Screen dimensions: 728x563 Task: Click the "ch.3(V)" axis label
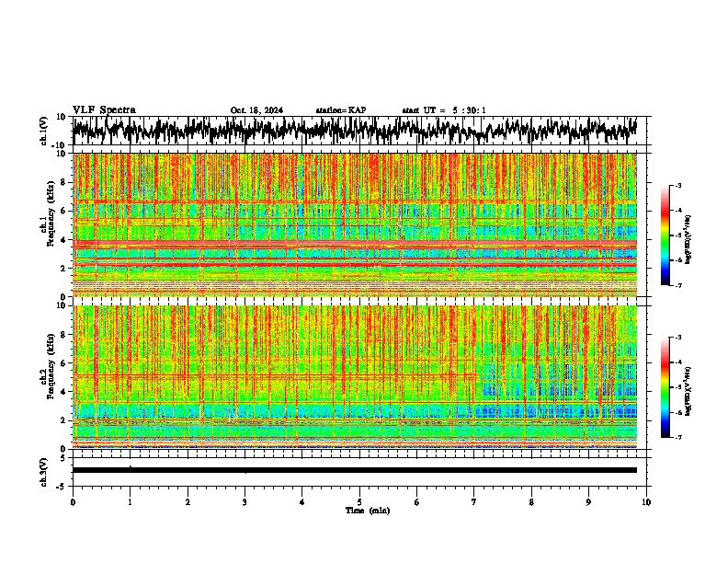click(x=44, y=473)
